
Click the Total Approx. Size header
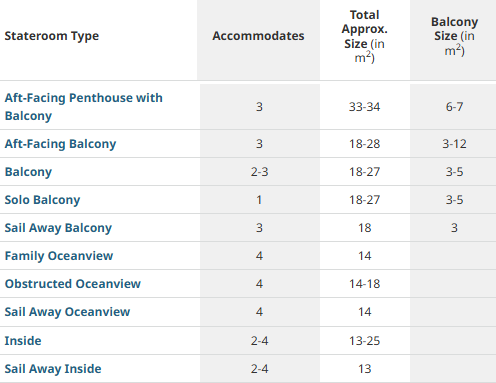365,36
